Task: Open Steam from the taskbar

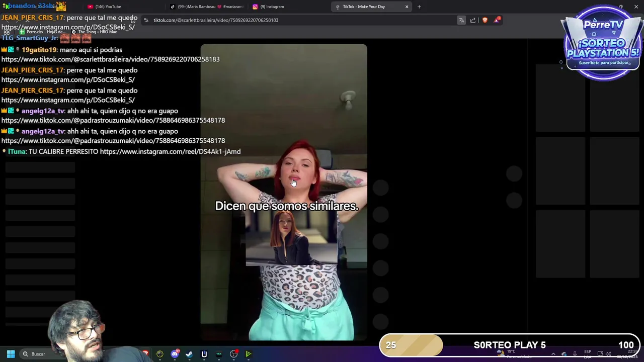Action: [189, 354]
